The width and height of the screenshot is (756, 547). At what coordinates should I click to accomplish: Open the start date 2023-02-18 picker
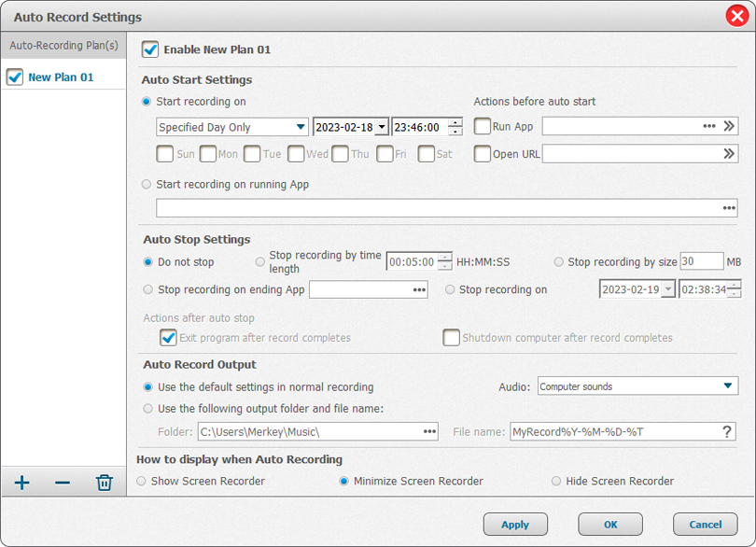pos(381,127)
